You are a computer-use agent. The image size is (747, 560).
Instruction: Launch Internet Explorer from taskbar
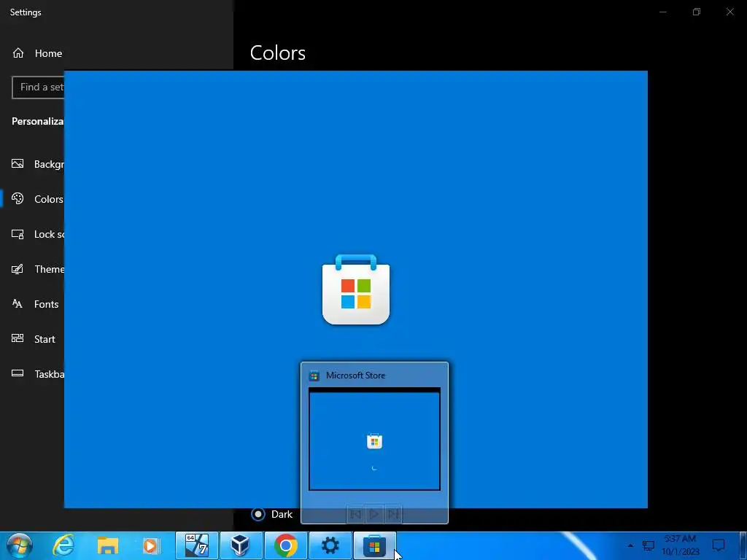(x=63, y=545)
